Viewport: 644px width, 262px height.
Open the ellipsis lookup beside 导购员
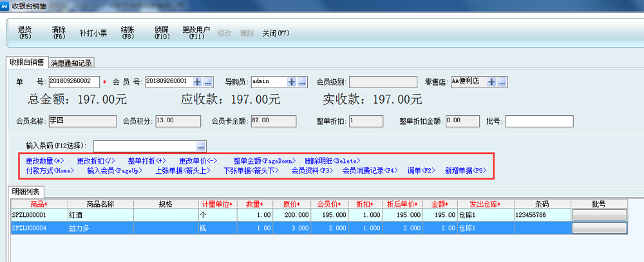302,82
